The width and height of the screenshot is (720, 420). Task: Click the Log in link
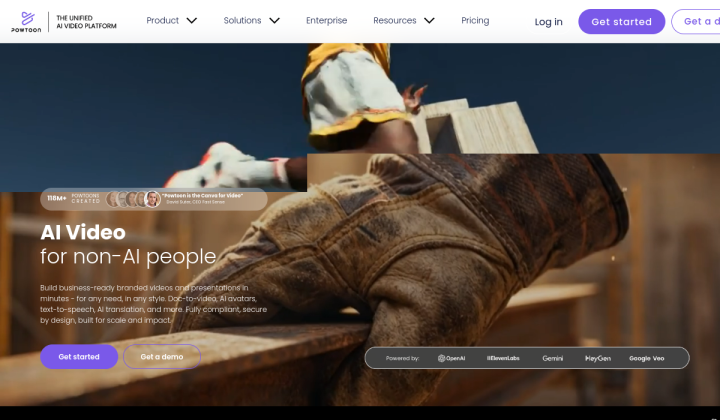pyautogui.click(x=548, y=22)
